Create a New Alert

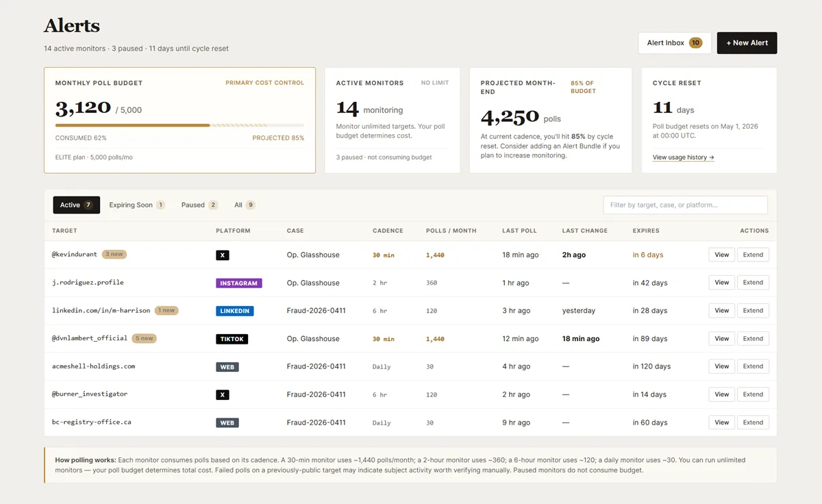coord(747,42)
